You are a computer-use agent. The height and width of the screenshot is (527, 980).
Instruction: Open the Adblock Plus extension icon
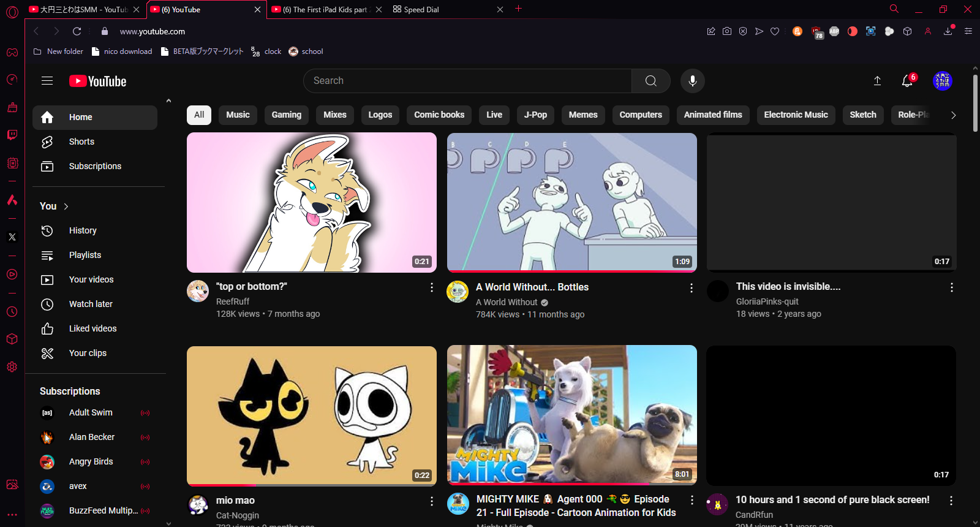(x=834, y=31)
